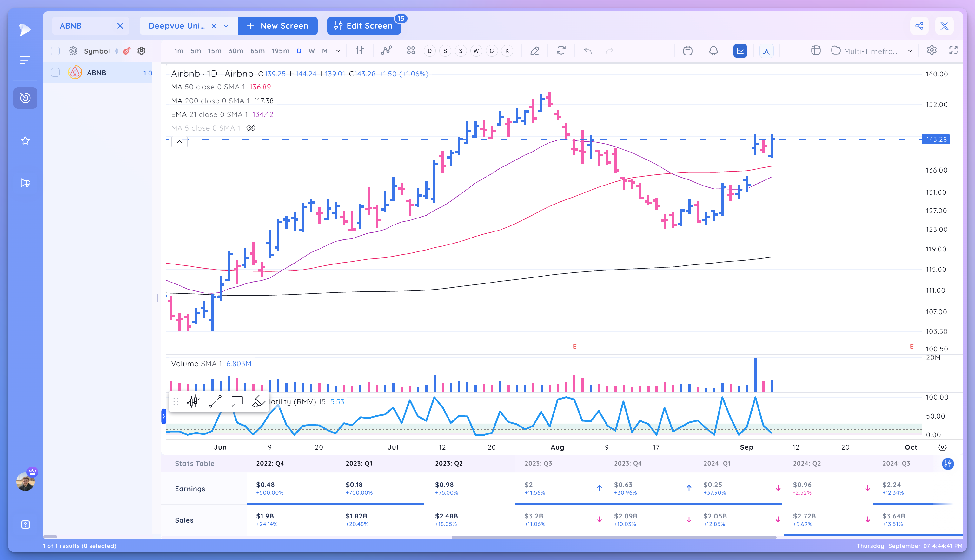Click the chart layout panel icon
This screenshot has width=975, height=560.
tap(816, 50)
